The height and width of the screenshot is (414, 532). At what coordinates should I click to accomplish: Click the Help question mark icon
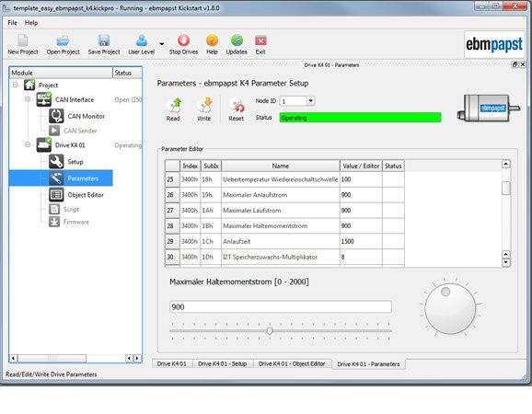(x=212, y=40)
